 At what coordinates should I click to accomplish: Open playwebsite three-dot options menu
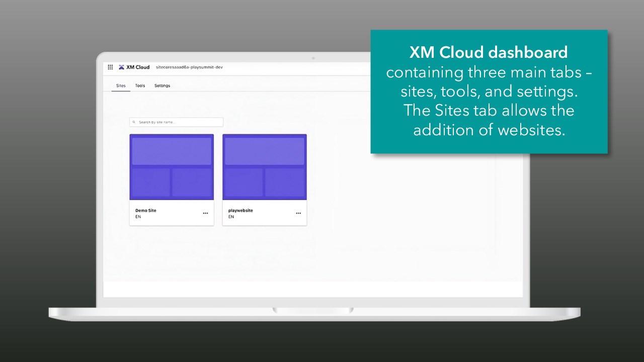tap(298, 213)
